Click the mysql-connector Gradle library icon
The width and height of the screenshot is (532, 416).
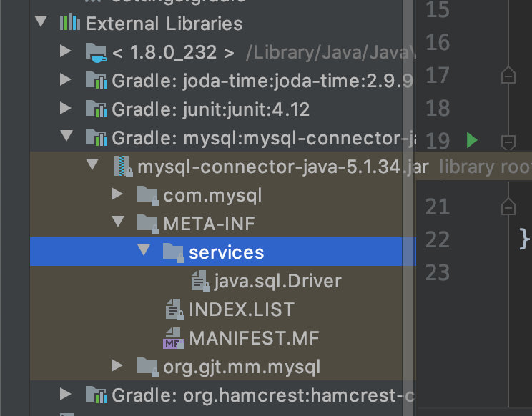coord(96,137)
